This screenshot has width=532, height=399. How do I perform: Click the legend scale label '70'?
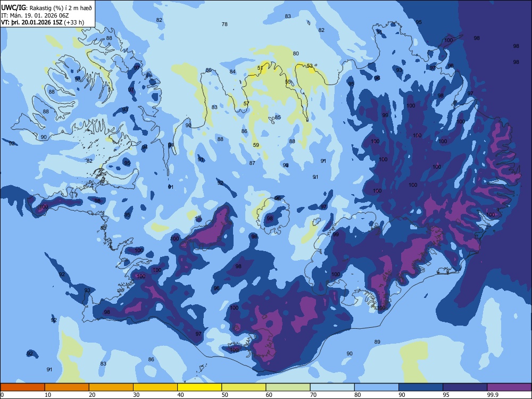313,395
